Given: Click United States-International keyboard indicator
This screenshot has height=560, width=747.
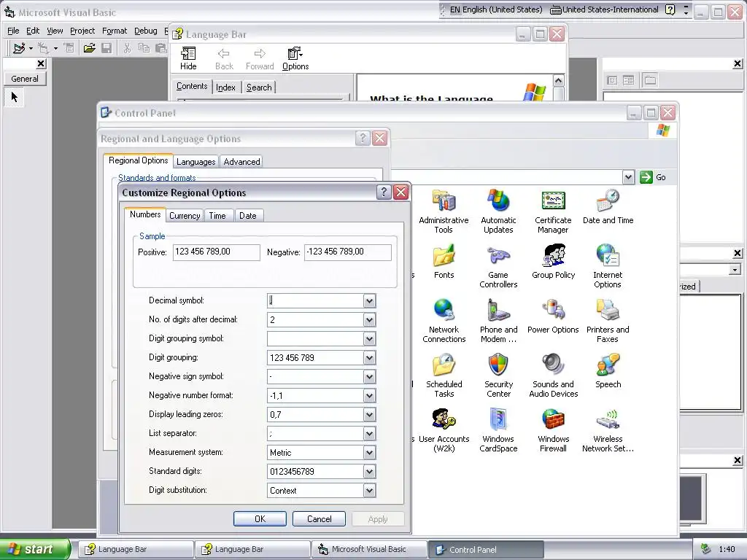Looking at the screenshot, I should click(x=605, y=9).
